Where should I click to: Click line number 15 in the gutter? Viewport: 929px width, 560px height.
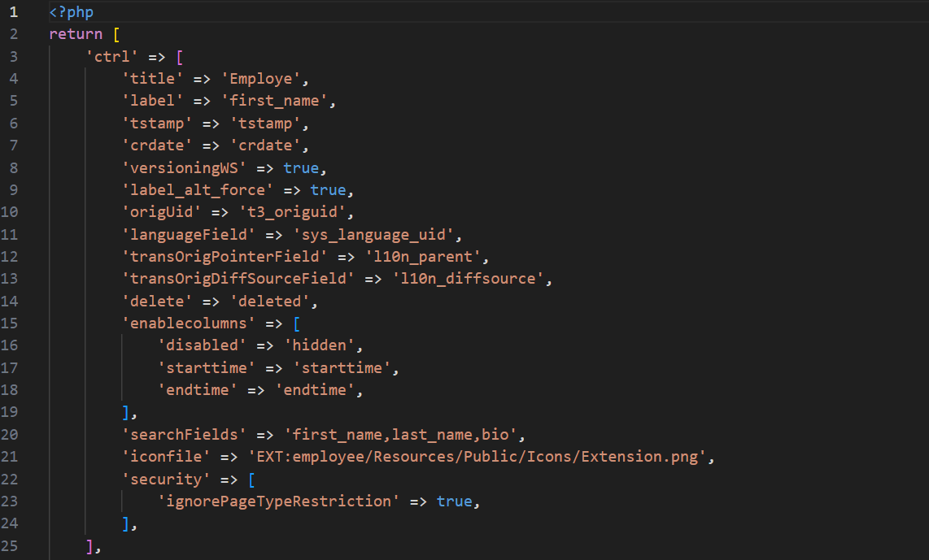[14, 323]
